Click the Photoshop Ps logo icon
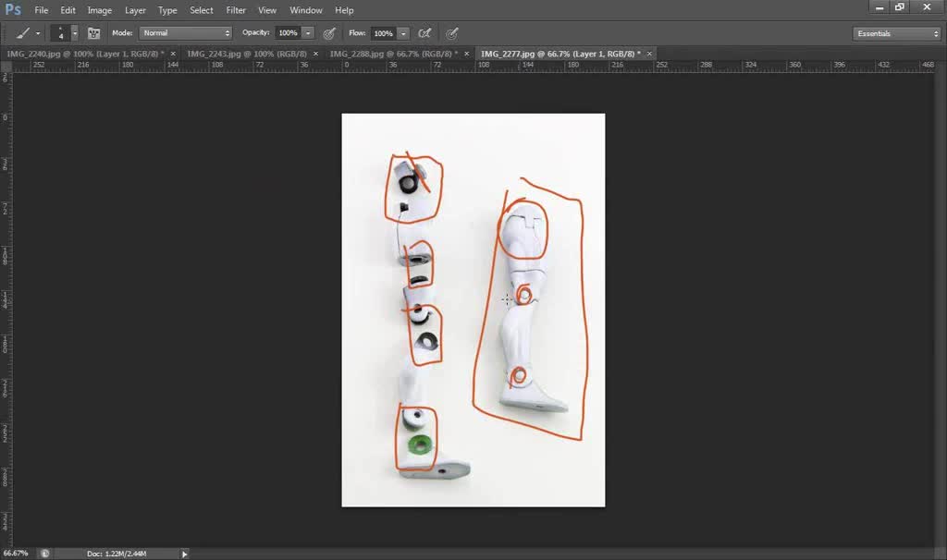This screenshot has height=560, width=947. tap(13, 10)
